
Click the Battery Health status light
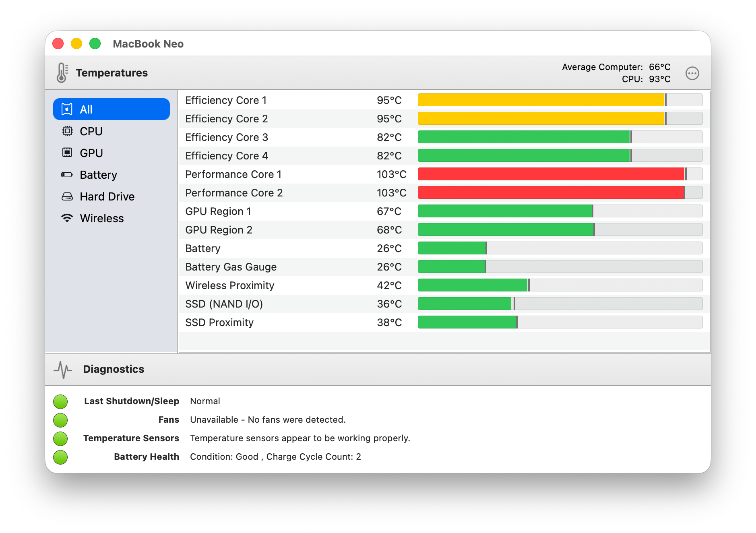point(60,457)
